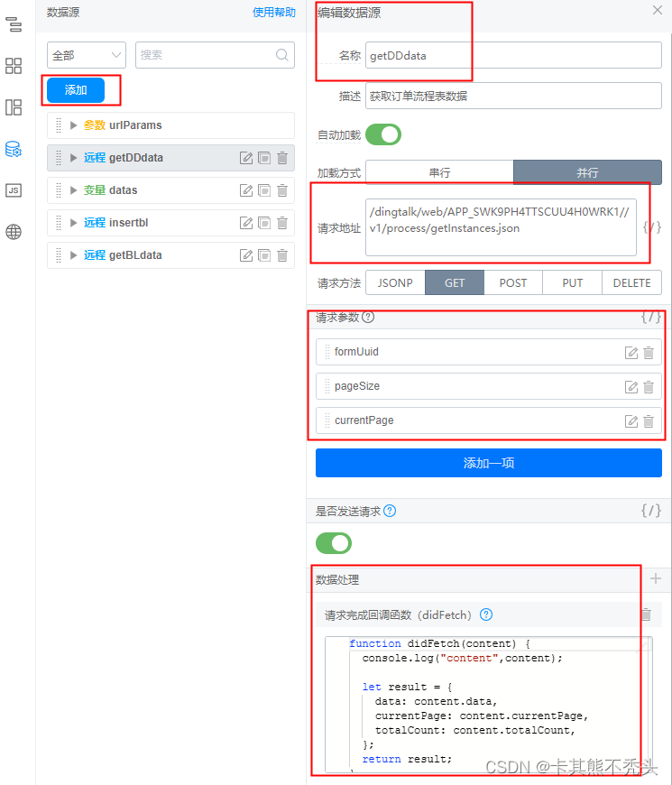
Task: Copy the datas variable
Action: click(264, 190)
